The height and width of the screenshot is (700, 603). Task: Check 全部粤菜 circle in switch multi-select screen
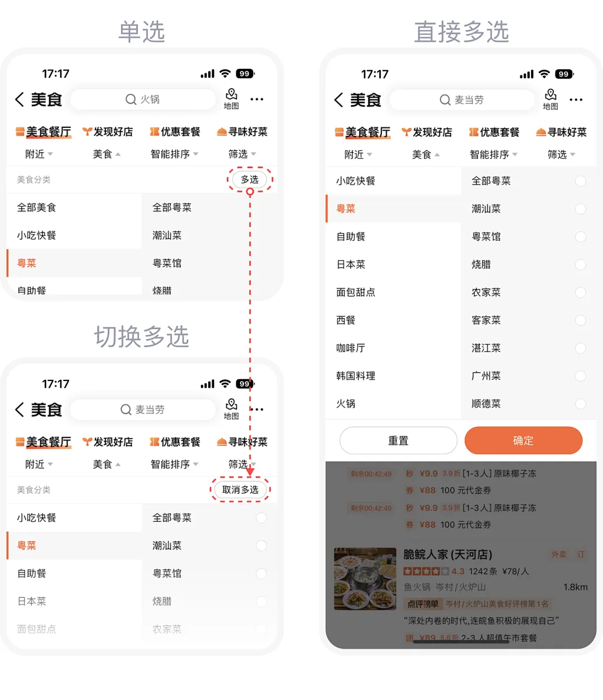click(261, 518)
